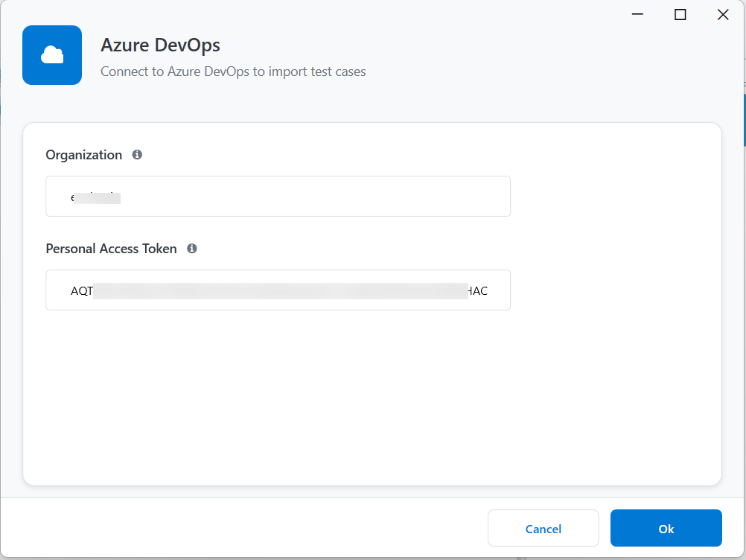Click the Azure DevOps cloud logo icon
Viewport: 746px width, 560px height.
pyautogui.click(x=52, y=55)
